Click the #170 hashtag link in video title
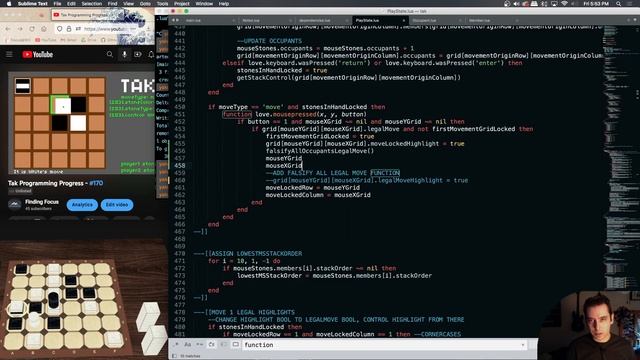This screenshot has width=640, height=360. [96, 183]
